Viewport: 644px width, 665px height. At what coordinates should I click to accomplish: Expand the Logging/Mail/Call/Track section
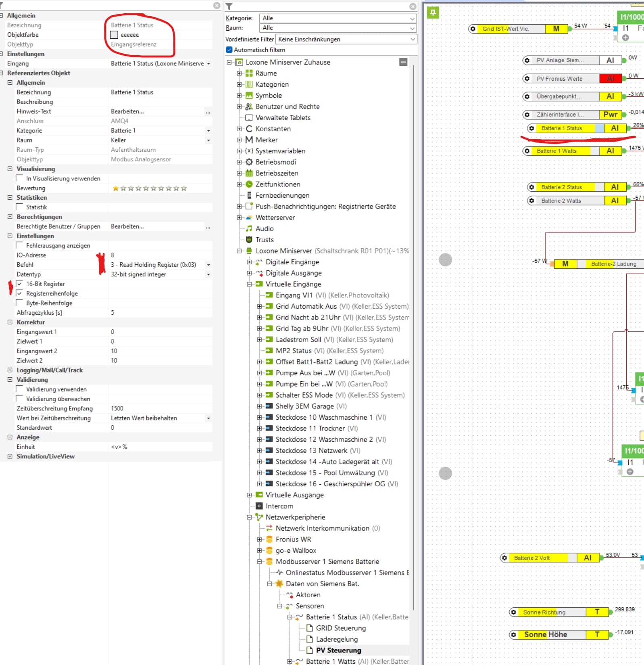pyautogui.click(x=10, y=370)
